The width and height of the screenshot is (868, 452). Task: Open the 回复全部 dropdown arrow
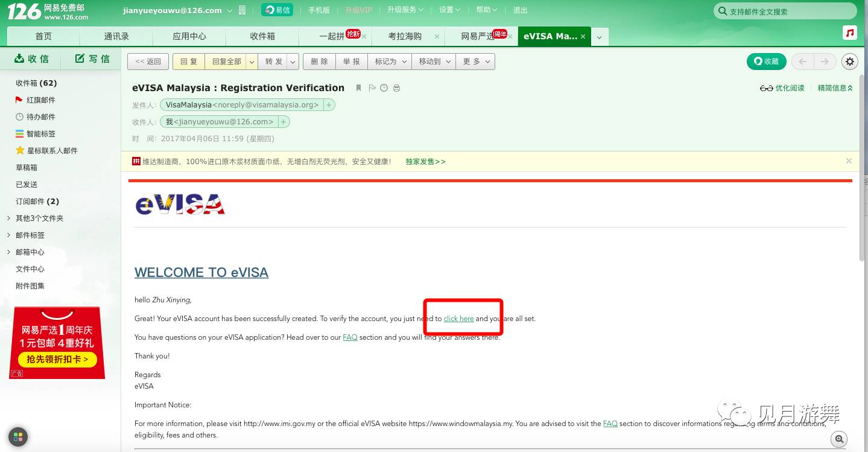point(252,62)
